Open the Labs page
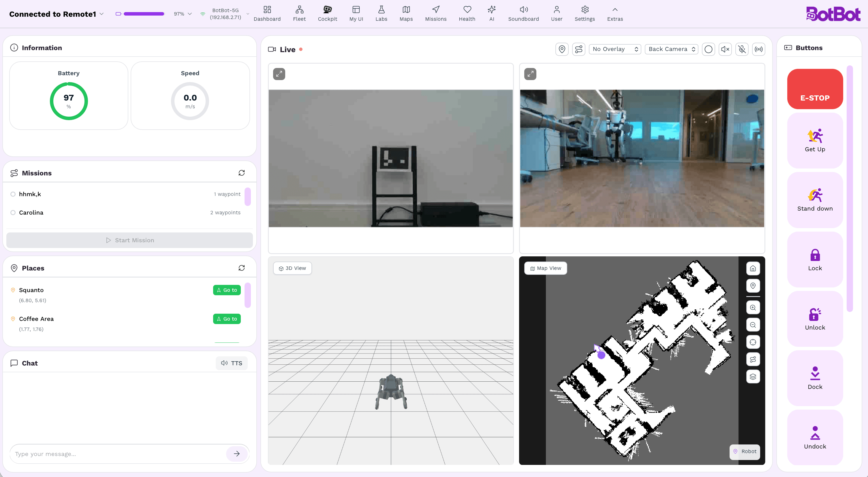The width and height of the screenshot is (868, 477). [x=381, y=14]
